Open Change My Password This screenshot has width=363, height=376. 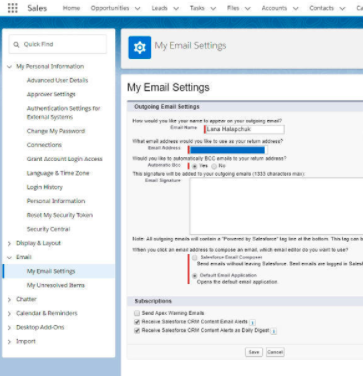coord(56,131)
